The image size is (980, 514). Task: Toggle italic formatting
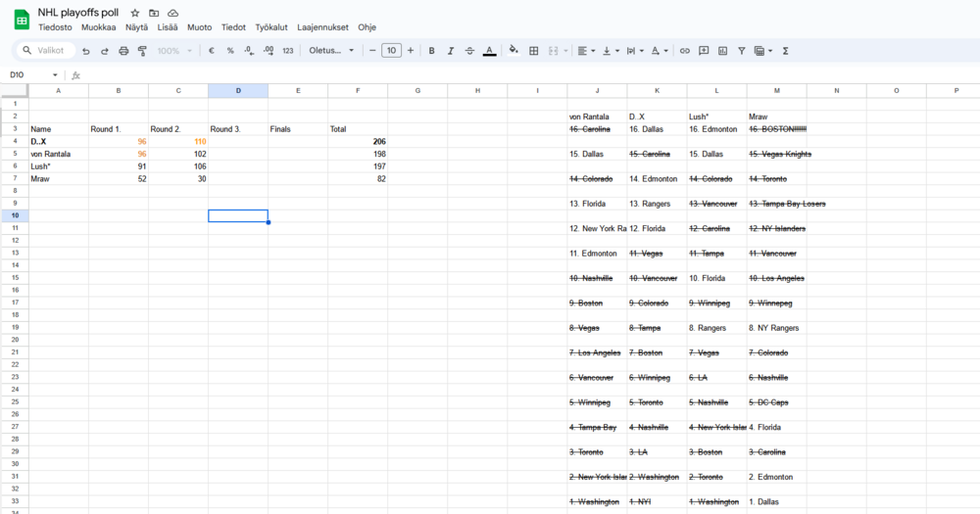pos(450,51)
